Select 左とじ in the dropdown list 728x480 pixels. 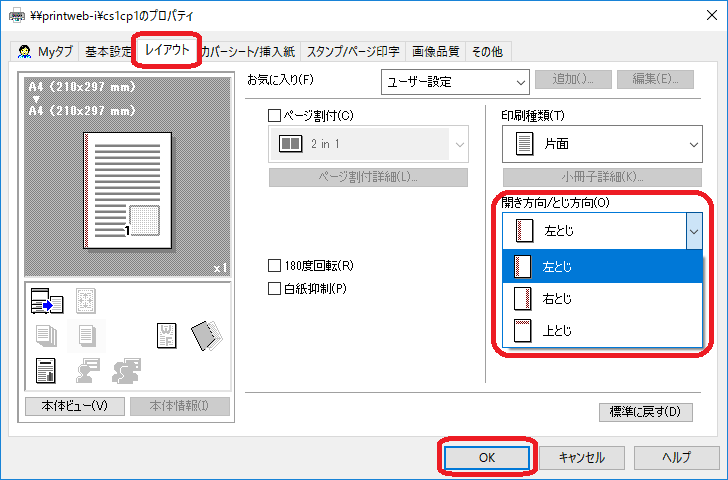pos(602,266)
